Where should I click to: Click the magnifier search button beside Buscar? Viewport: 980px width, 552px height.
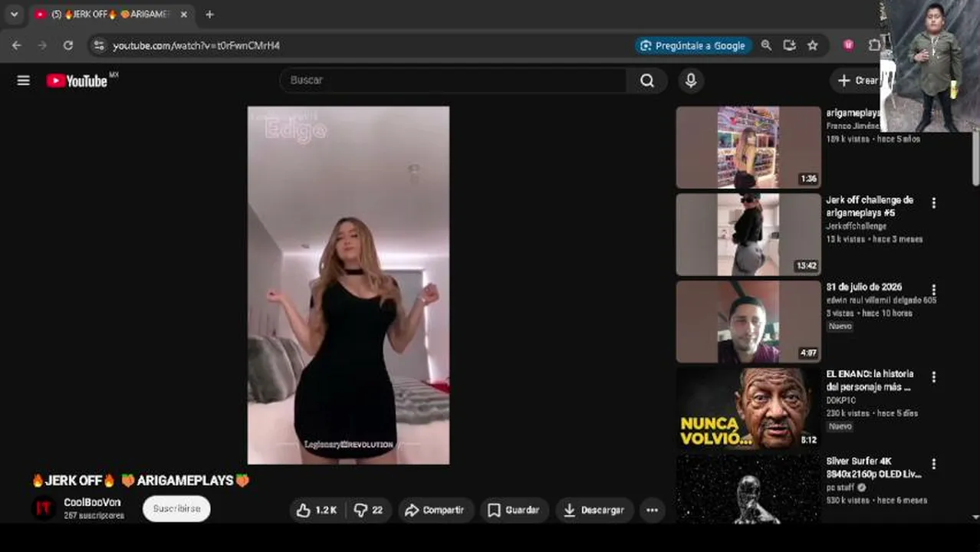tap(647, 80)
